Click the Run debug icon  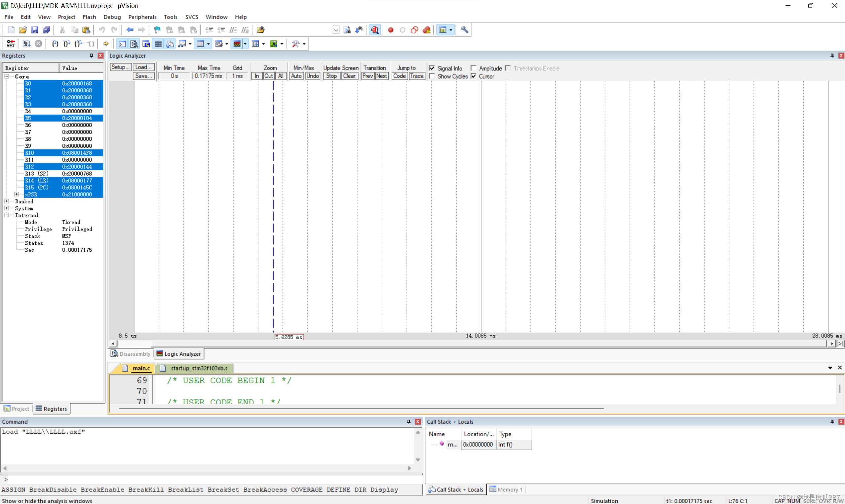coord(26,44)
